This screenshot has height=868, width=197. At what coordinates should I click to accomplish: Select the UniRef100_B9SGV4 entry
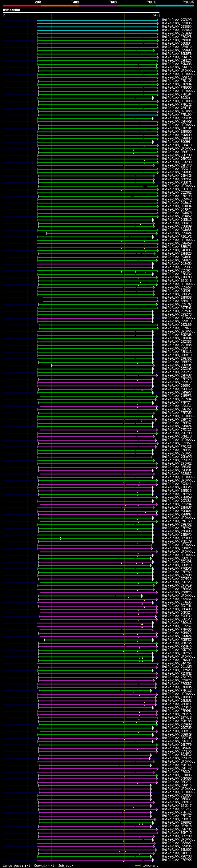coord(177,233)
